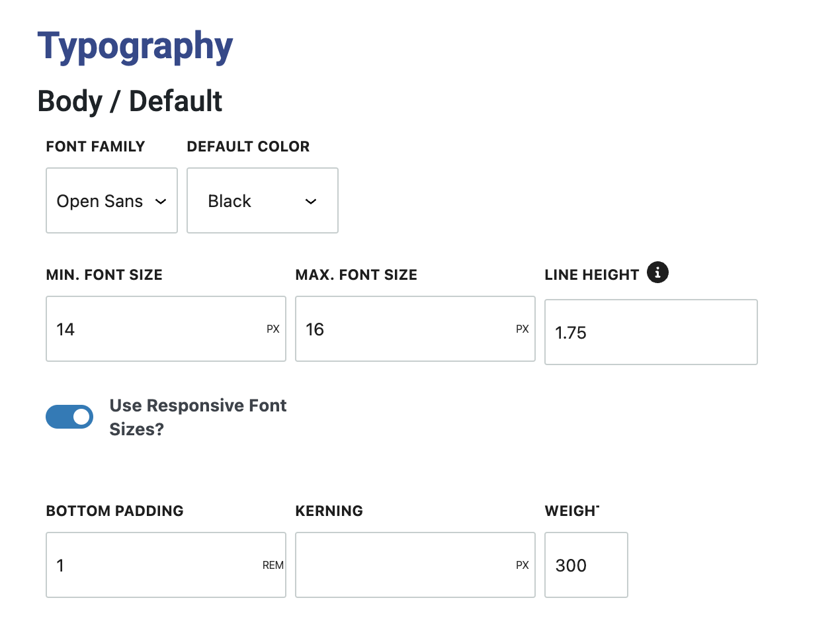Open the Font Family dropdown showing Open Sans
Viewport: 840px width, 639px height.
(x=112, y=200)
